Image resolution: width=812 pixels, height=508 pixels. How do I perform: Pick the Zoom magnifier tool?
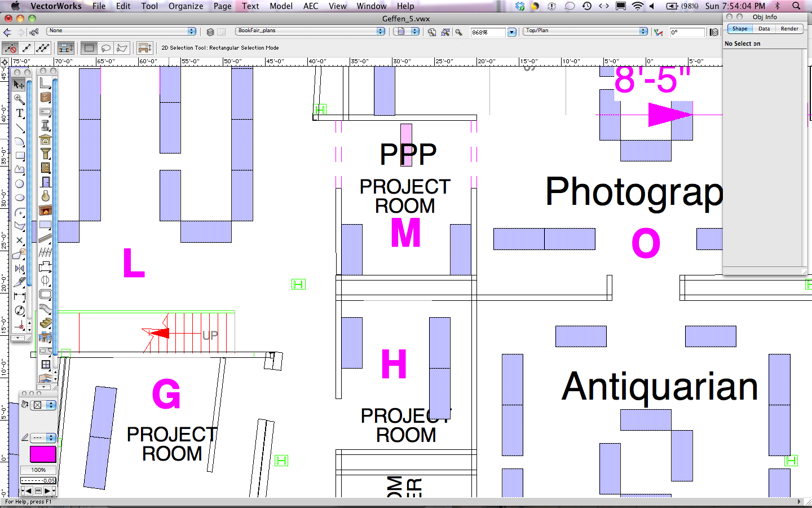coord(19,99)
